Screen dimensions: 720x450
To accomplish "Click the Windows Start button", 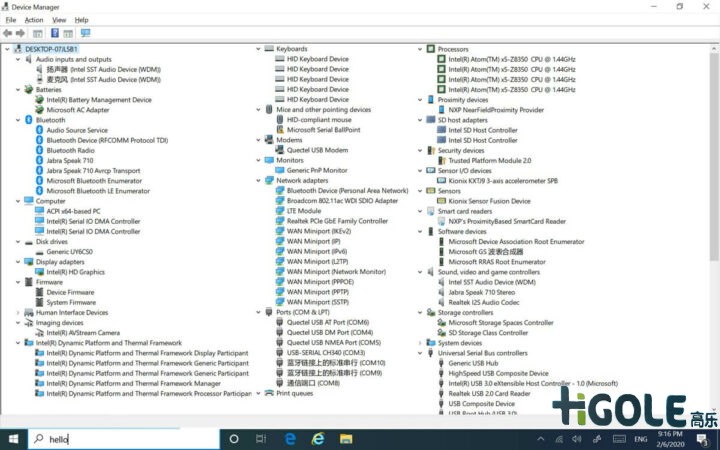I will (x=12, y=439).
